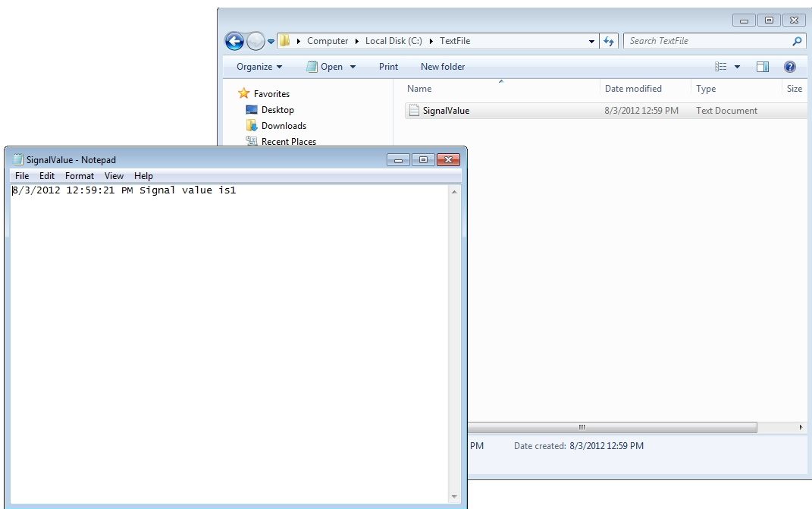This screenshot has width=812, height=509.
Task: Expand the Organize dropdown menu
Action: pyautogui.click(x=259, y=67)
